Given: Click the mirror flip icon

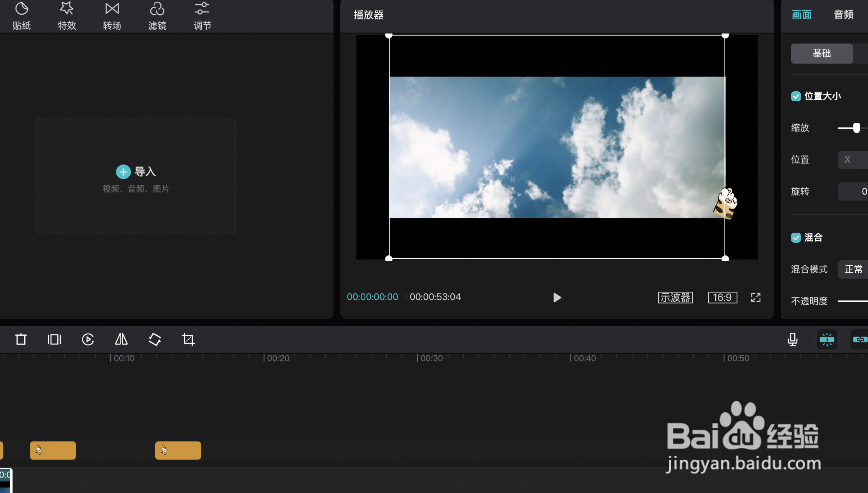Looking at the screenshot, I should (x=121, y=339).
